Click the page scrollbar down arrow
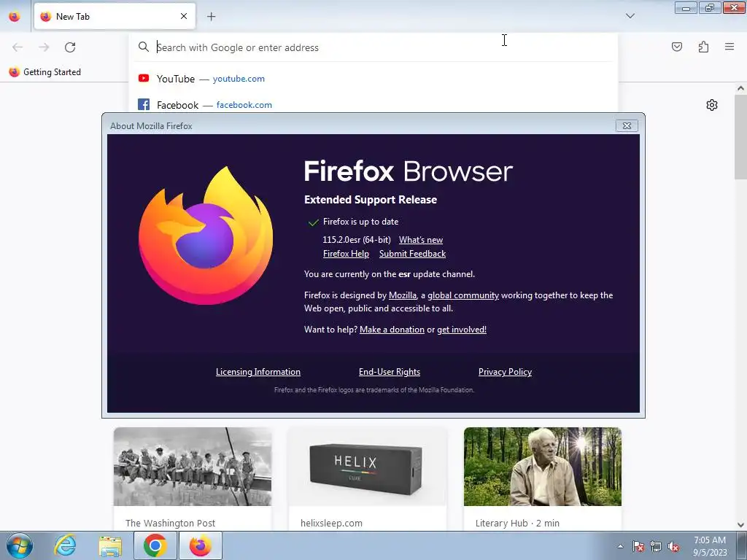Viewport: 747px width, 560px height. pyautogui.click(x=740, y=525)
